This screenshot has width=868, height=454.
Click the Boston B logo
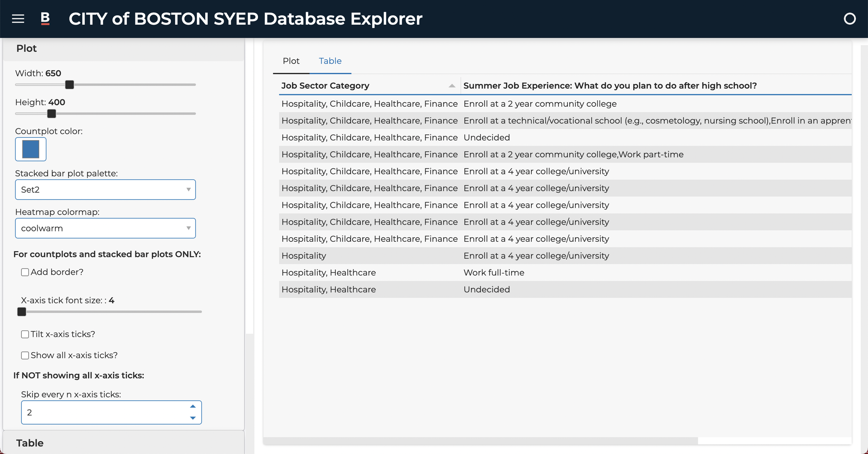(x=45, y=19)
